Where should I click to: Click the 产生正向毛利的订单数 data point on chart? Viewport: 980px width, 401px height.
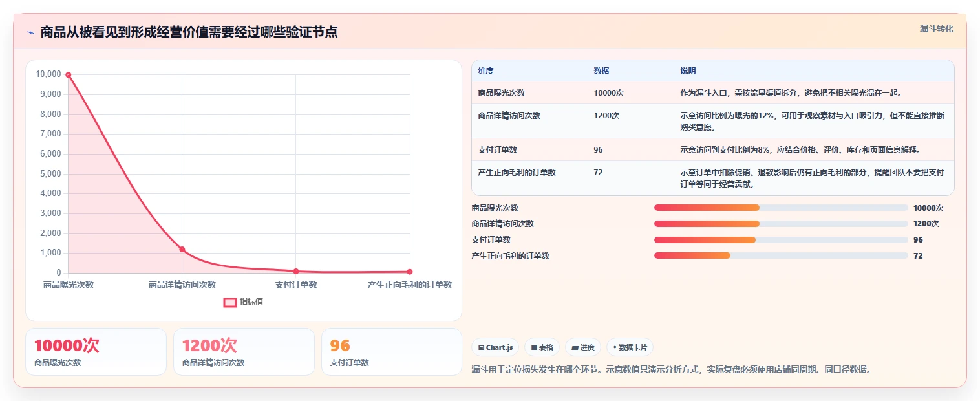click(410, 272)
